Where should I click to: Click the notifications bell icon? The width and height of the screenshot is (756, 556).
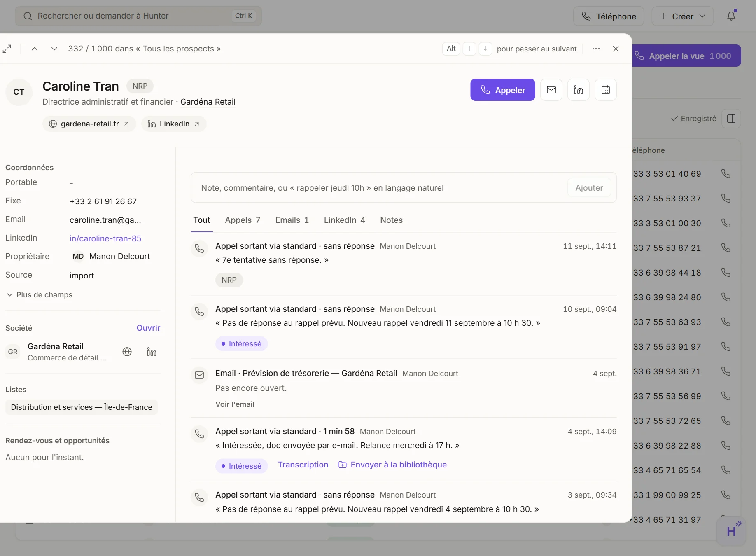[x=731, y=16]
